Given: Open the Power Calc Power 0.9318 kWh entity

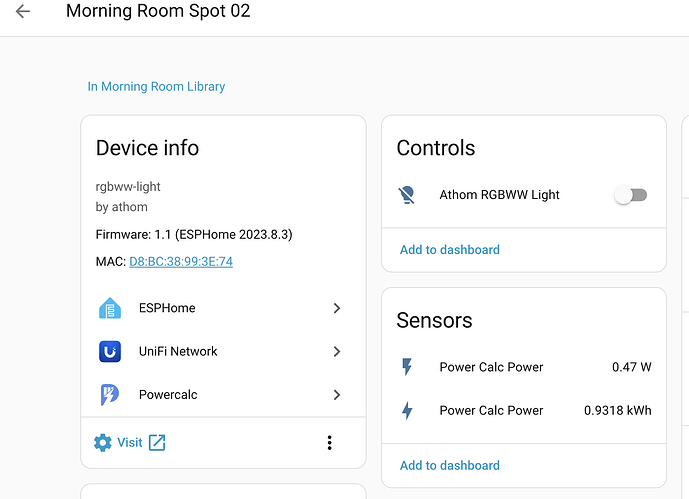Looking at the screenshot, I should (491, 410).
